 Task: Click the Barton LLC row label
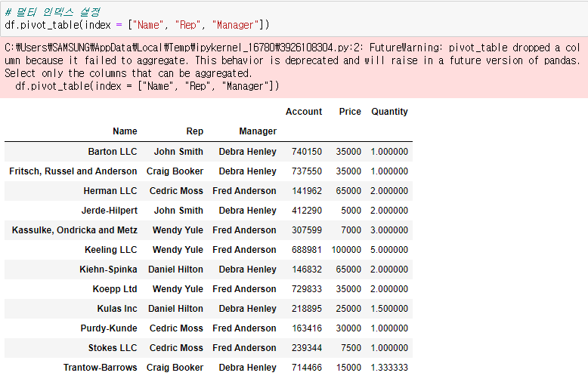click(113, 152)
